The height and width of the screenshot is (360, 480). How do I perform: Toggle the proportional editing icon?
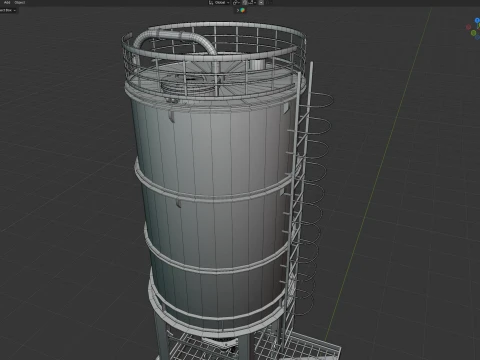[261, 2]
